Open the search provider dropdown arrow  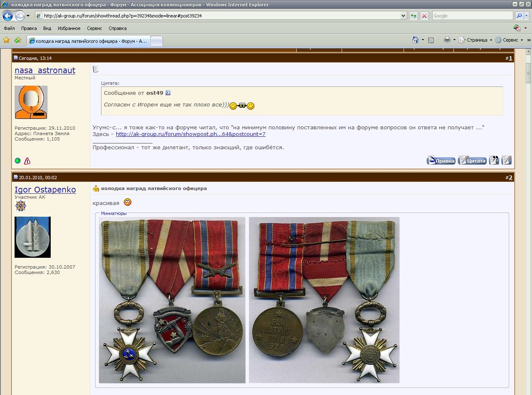527,16
